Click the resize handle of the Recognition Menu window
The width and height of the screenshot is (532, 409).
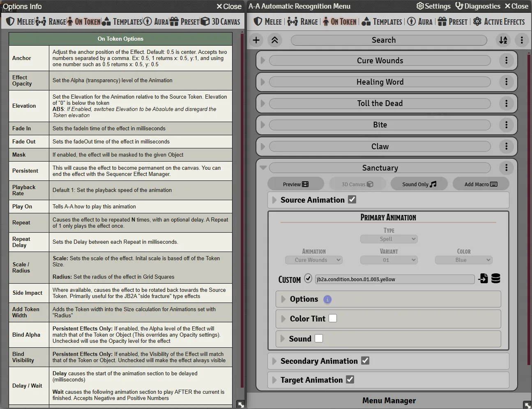[x=527, y=404]
